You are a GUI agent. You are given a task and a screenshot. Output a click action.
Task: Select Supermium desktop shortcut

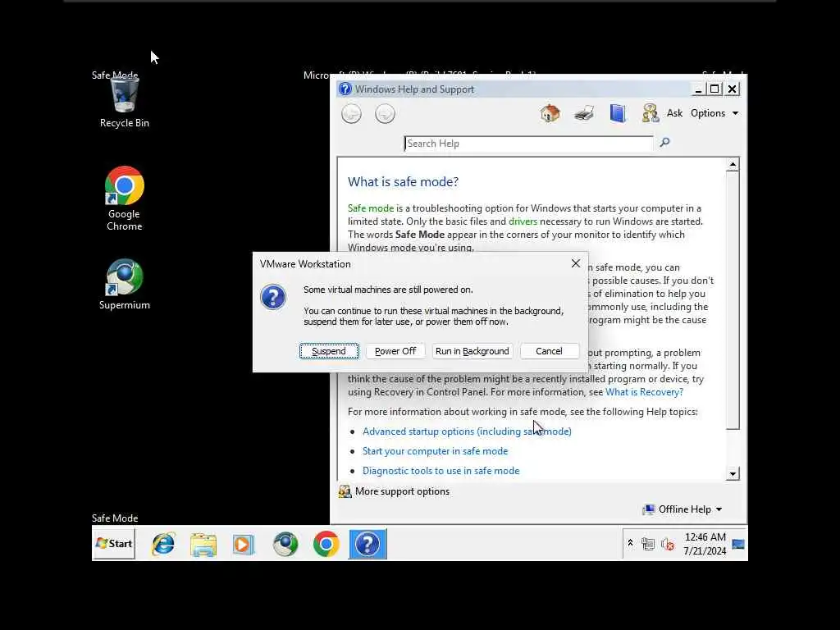coord(125,285)
